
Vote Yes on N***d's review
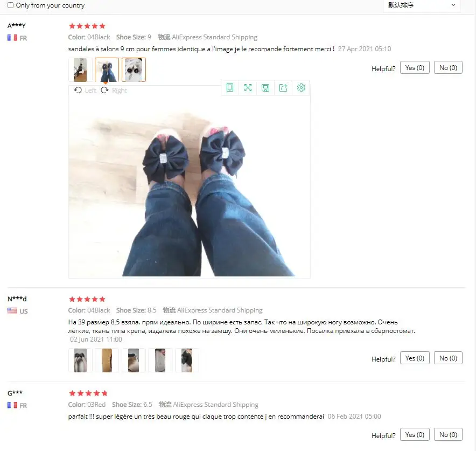(x=415, y=358)
